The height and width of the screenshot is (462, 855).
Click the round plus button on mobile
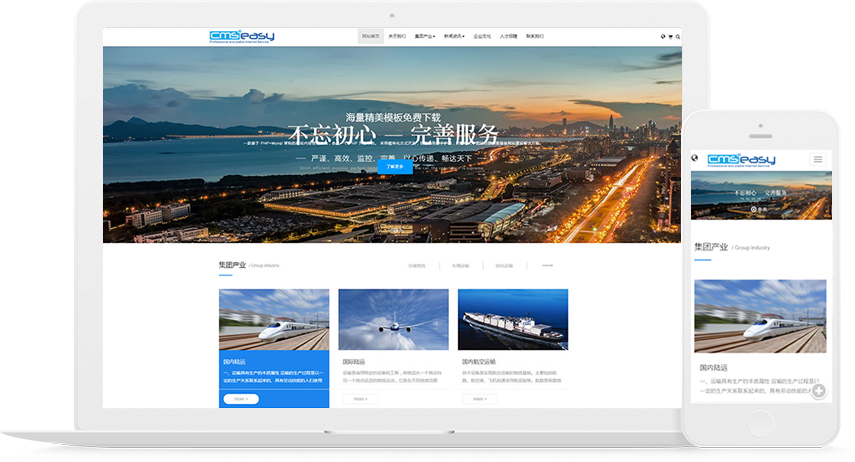click(818, 391)
